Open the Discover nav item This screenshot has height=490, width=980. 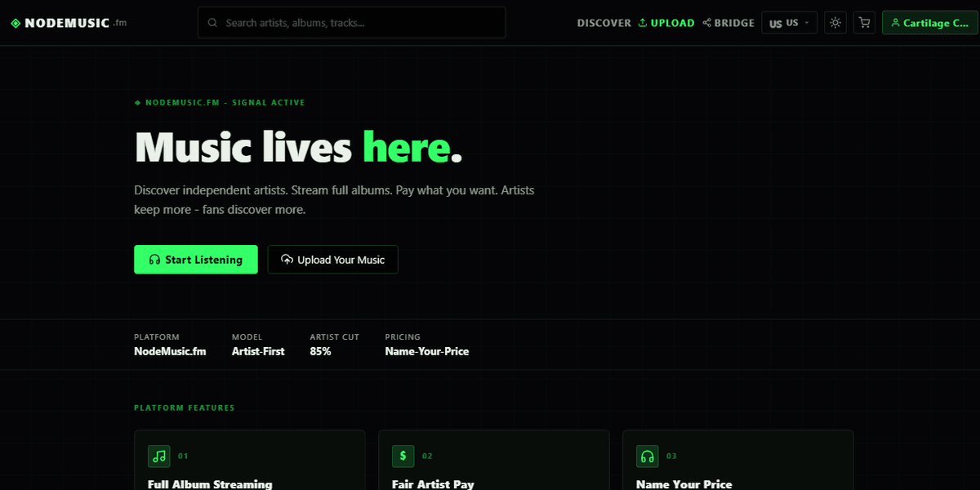(x=604, y=23)
